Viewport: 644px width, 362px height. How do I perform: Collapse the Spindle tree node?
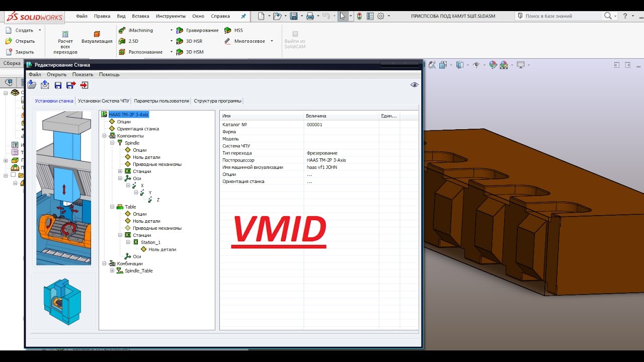112,143
